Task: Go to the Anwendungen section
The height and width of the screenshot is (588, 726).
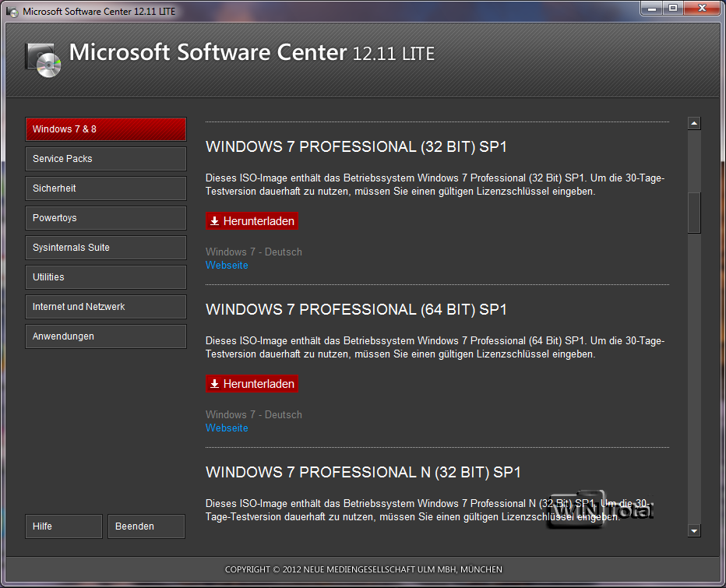Action: coord(106,336)
